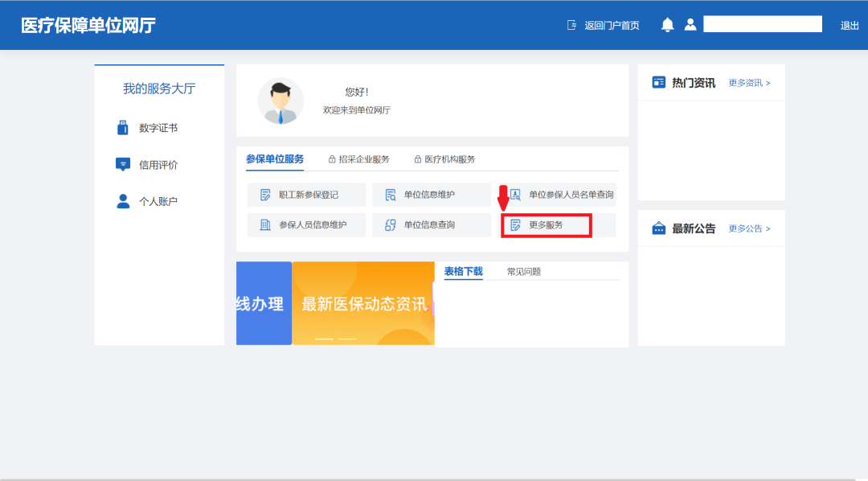The height and width of the screenshot is (481, 868).
Task: Open the user profile icon in header
Action: pos(690,25)
